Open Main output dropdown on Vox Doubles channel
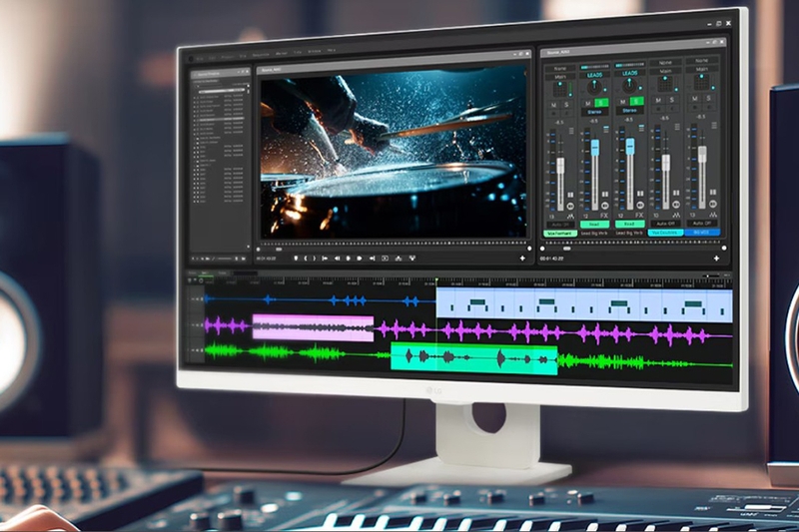This screenshot has width=799, height=532. 665,71
